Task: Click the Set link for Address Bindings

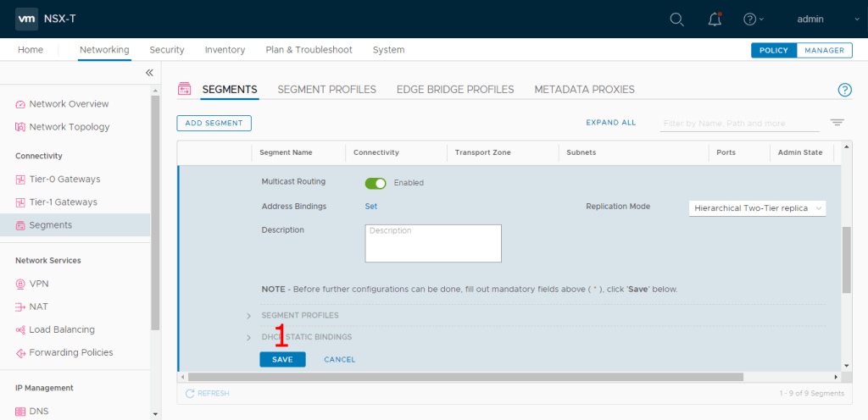Action: pos(371,206)
